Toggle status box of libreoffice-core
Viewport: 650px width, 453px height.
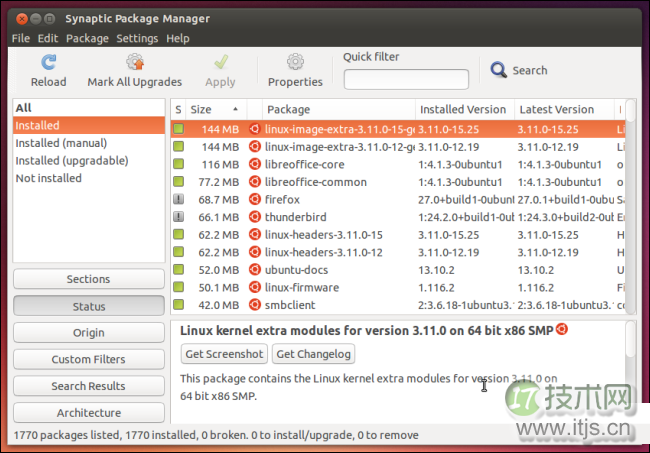[x=179, y=164]
